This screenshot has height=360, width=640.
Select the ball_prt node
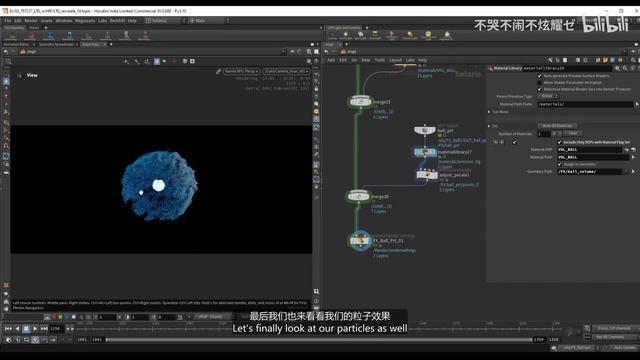tap(424, 130)
